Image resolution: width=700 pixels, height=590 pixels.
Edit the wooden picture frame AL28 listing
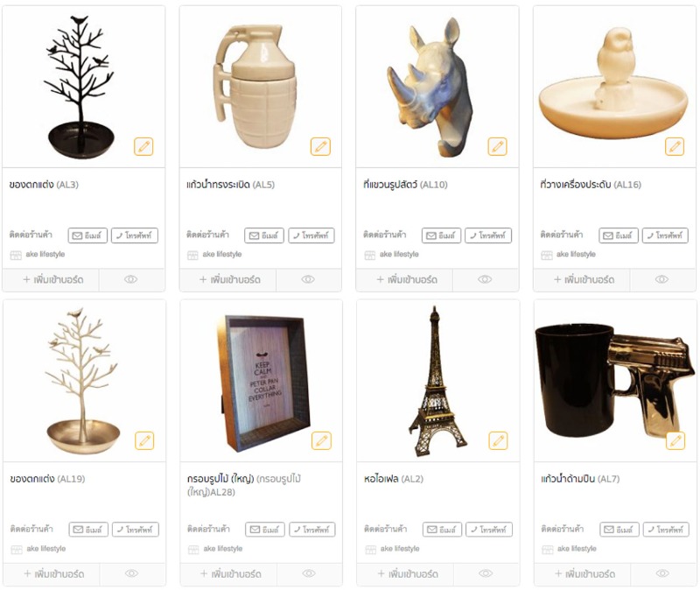click(321, 441)
